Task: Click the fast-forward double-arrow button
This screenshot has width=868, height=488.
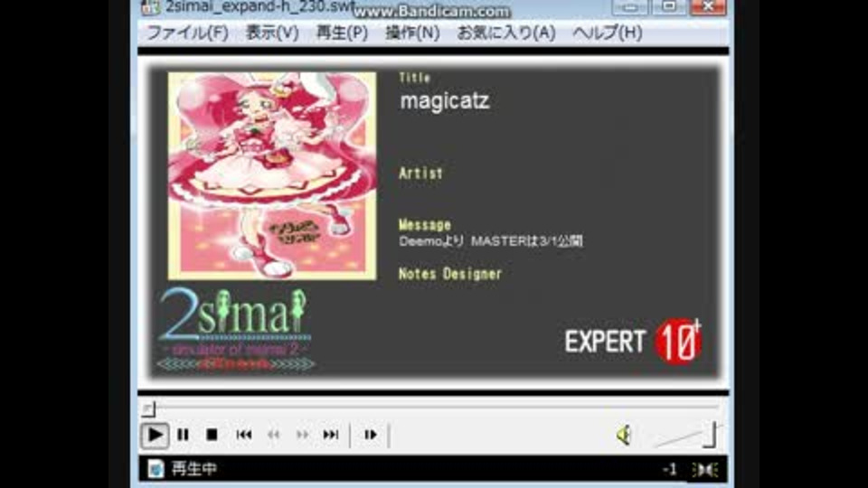Action: [x=302, y=435]
